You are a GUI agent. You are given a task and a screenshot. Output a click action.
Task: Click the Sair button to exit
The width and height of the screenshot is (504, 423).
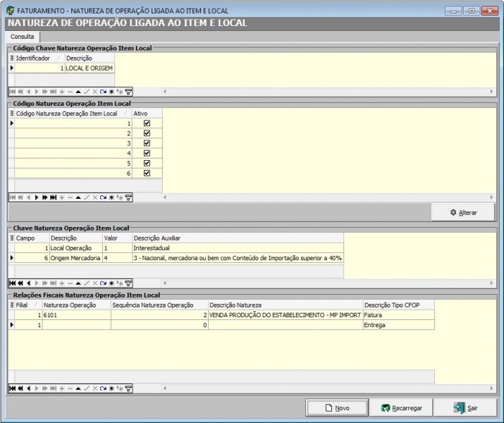[x=465, y=408]
